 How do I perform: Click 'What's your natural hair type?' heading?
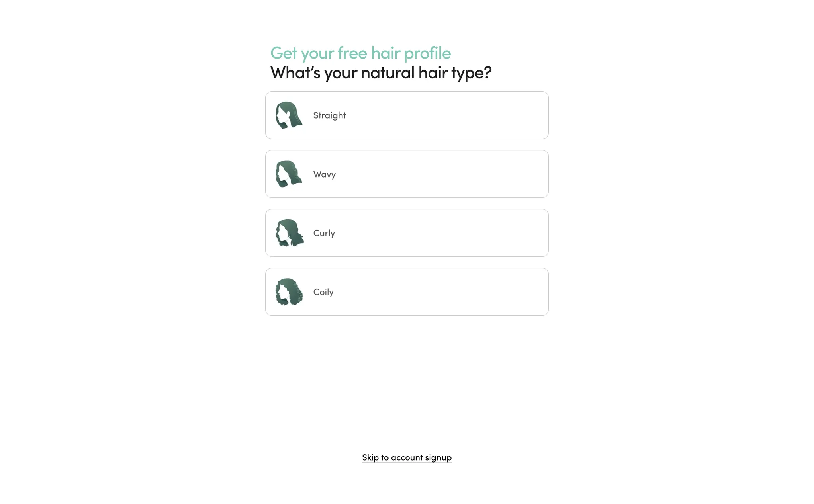tap(381, 73)
